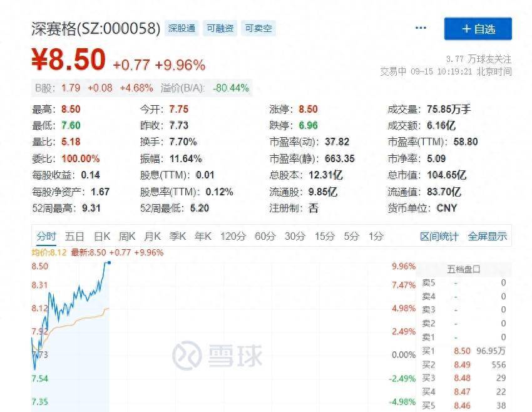Open the 区间统计 link
Image resolution: width=532 pixels, height=412 pixels.
pyautogui.click(x=439, y=236)
